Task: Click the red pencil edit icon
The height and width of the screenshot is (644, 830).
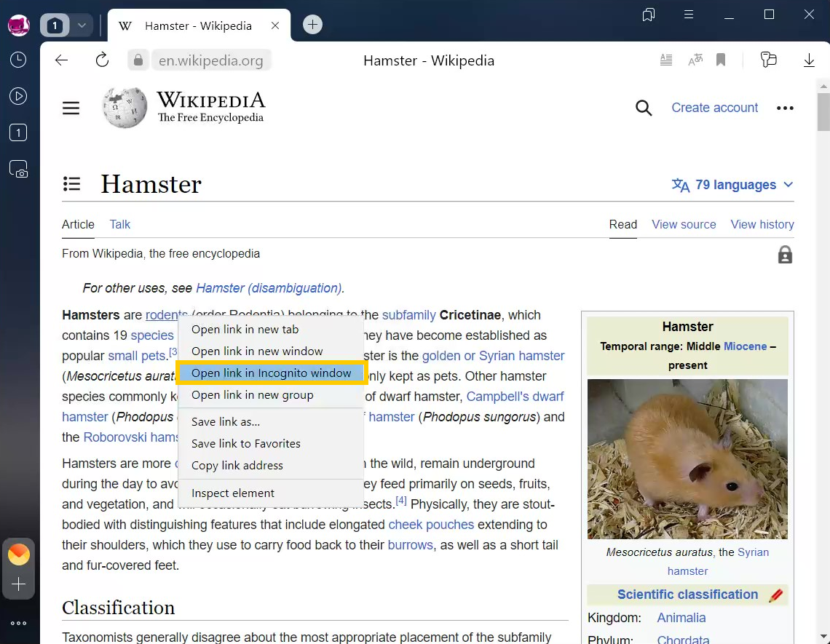Action: (x=775, y=595)
